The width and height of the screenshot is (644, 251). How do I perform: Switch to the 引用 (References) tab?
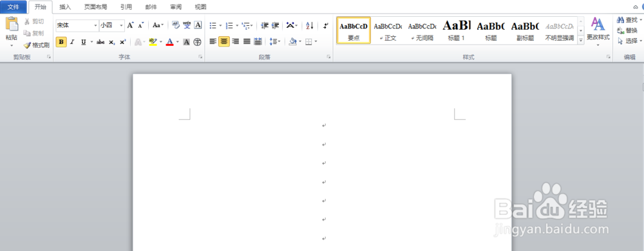point(126,7)
